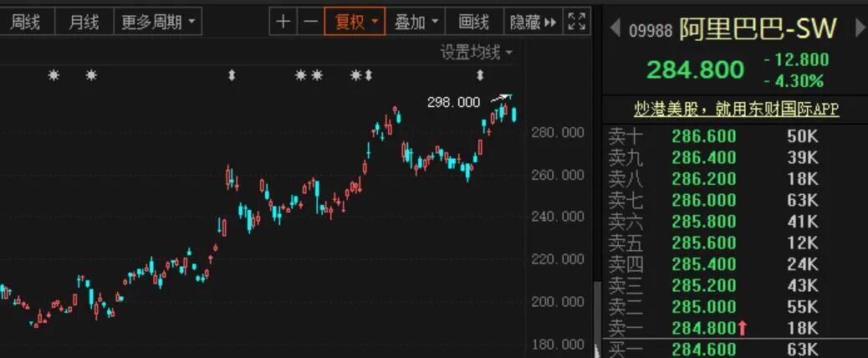Click the stock name 阿里巴巴-SW

[x=758, y=28]
